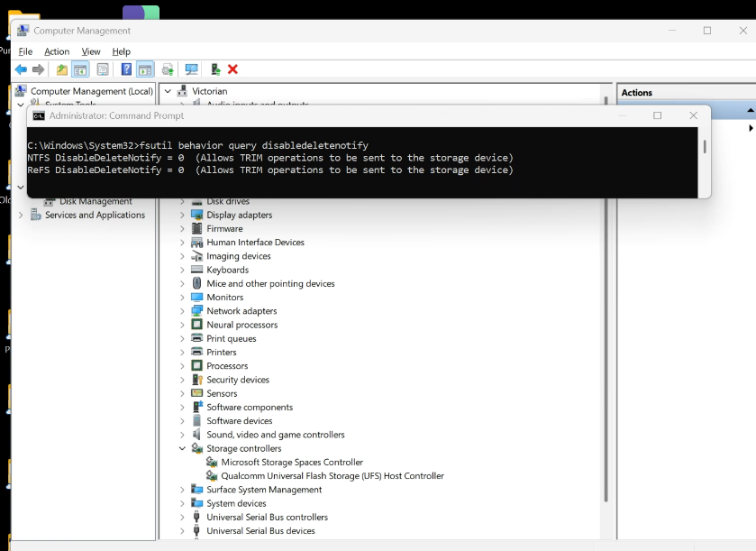Collapse the Storage controllers category
Screen dimensions: 756x551
(182, 448)
